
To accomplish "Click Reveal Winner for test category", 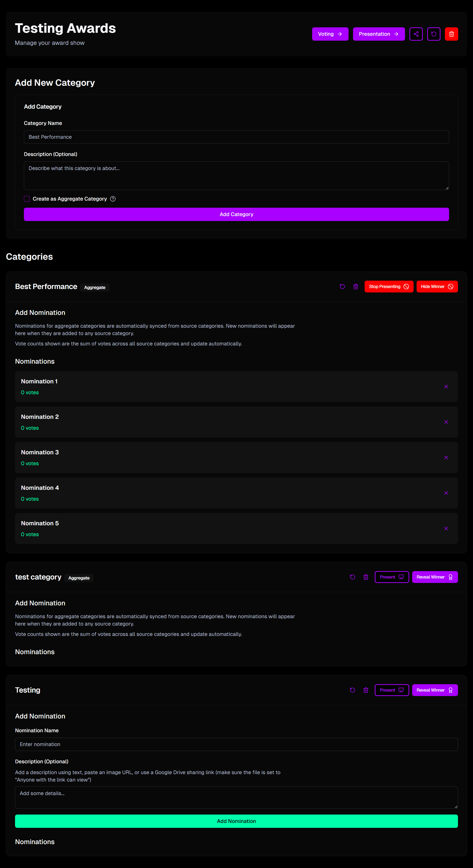I will click(x=435, y=577).
